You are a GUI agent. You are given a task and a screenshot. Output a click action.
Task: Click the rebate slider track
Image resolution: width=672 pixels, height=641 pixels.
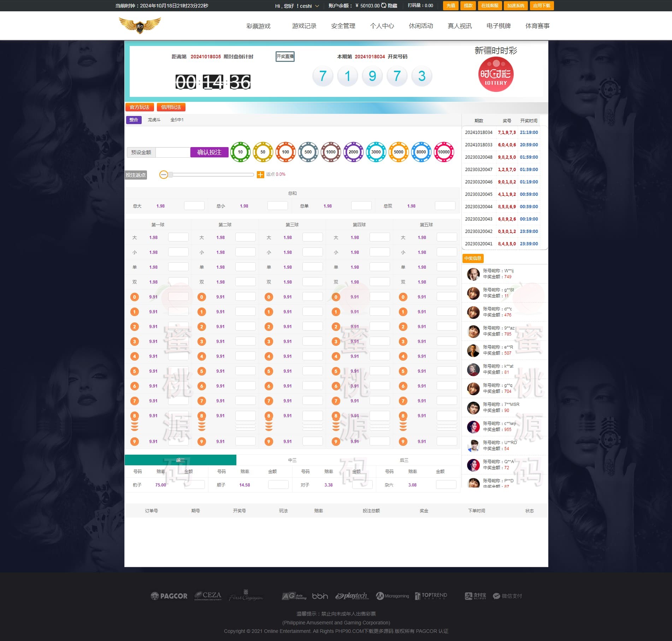click(212, 175)
